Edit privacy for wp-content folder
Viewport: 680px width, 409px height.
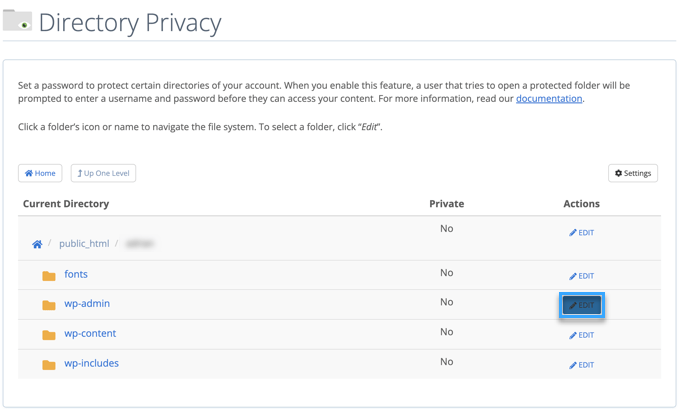point(581,335)
